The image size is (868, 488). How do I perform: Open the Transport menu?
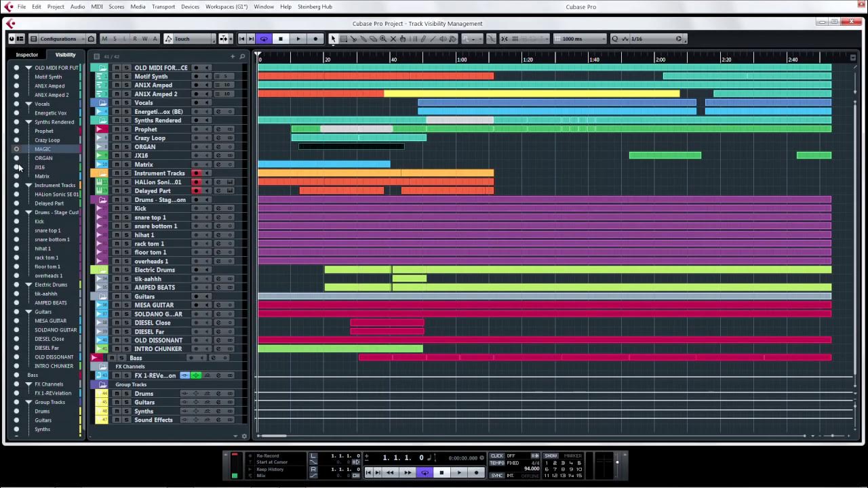point(163,7)
